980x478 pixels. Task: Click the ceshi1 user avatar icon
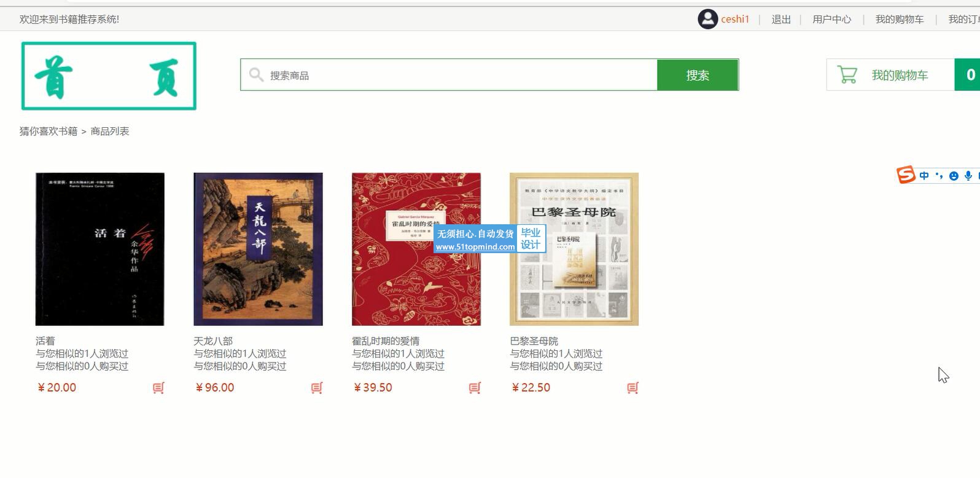click(707, 19)
